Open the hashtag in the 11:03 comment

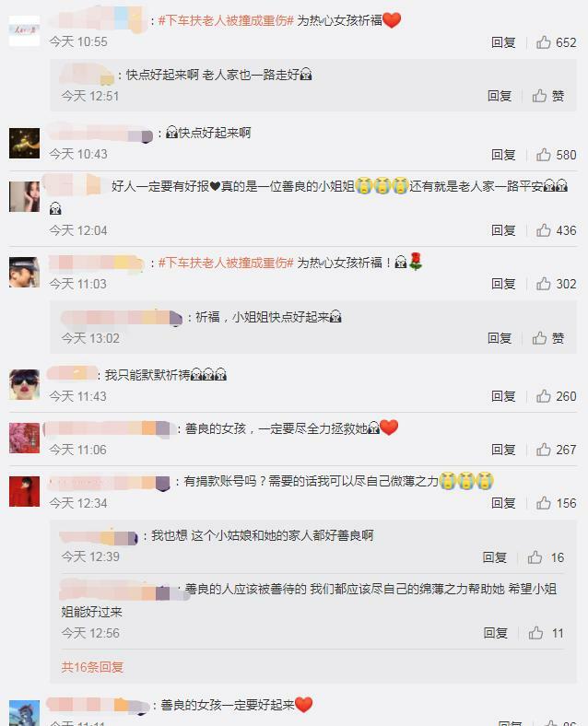226,263
